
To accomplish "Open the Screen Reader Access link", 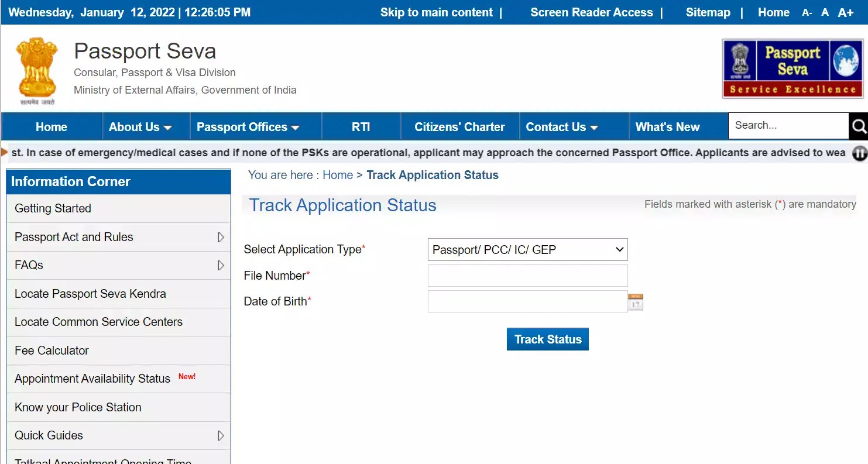I will (591, 12).
